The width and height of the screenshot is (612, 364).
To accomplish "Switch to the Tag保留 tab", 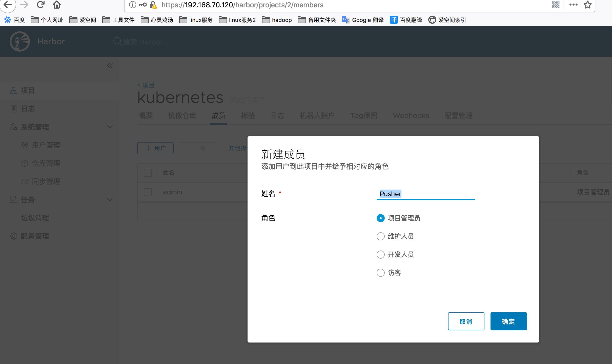I will click(x=364, y=116).
